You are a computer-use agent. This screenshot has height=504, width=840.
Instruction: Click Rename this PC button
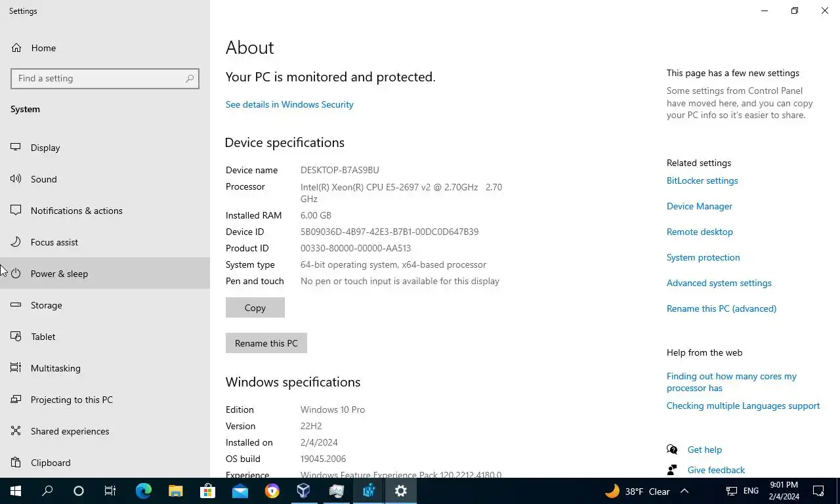(x=266, y=343)
